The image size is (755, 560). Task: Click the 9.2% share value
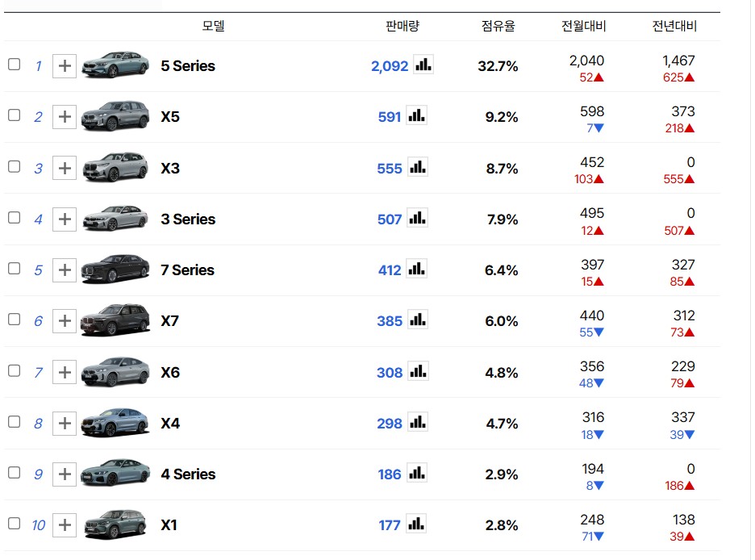pyautogui.click(x=502, y=117)
